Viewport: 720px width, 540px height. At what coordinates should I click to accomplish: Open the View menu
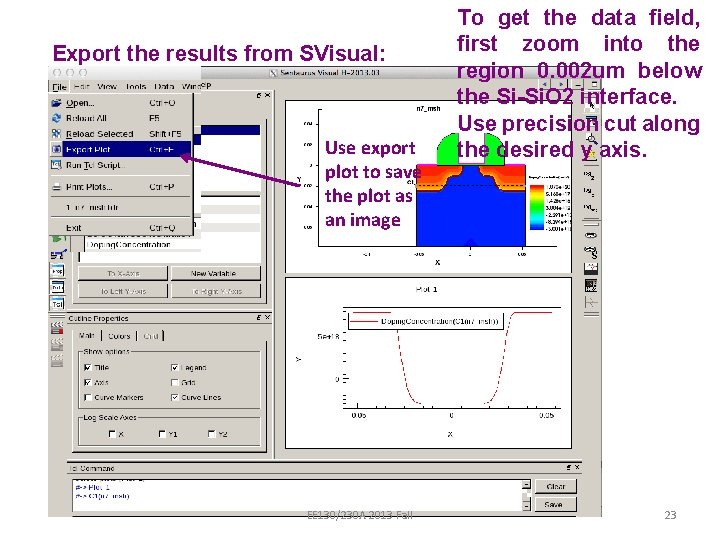click(107, 86)
